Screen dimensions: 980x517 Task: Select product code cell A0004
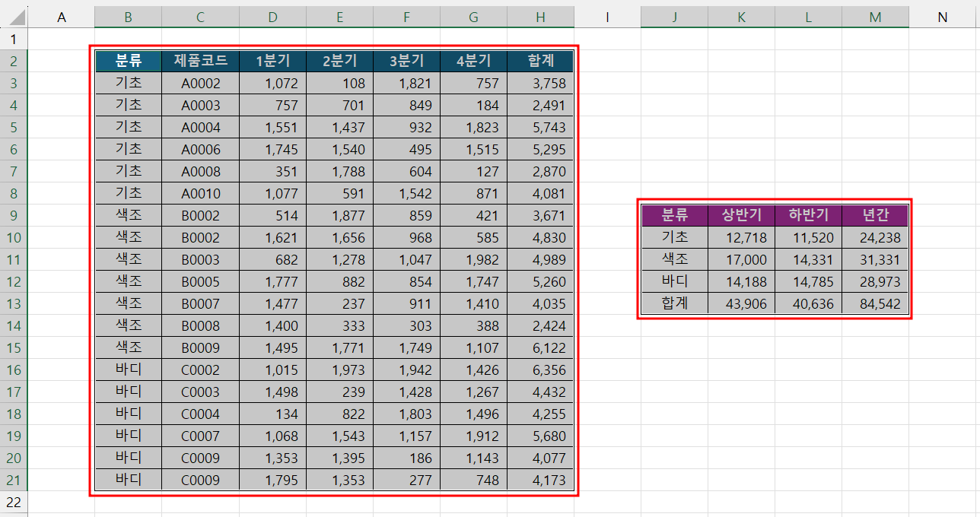(201, 128)
